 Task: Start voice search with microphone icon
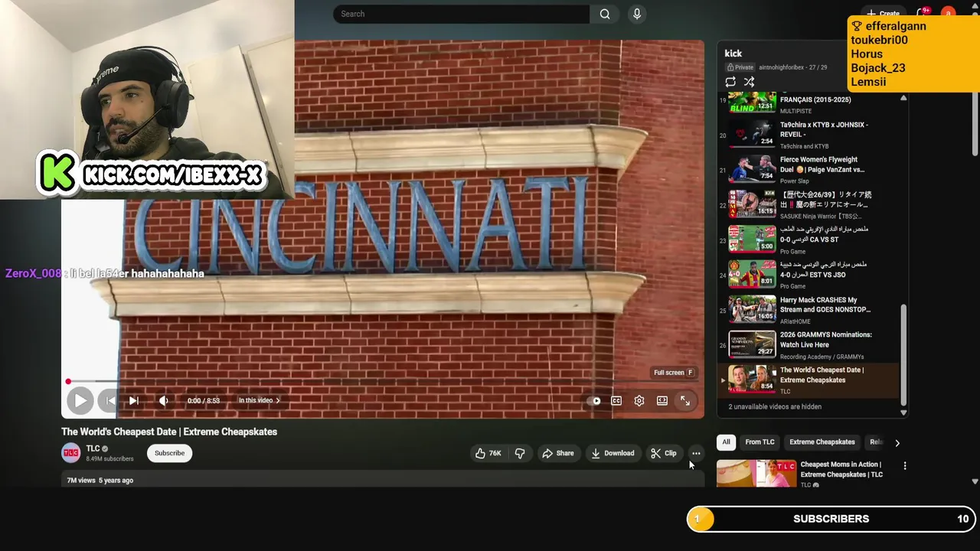pos(636,14)
